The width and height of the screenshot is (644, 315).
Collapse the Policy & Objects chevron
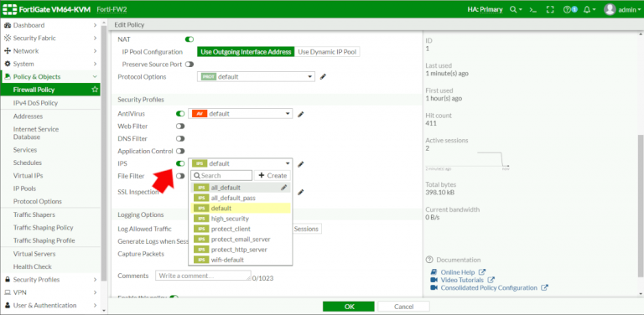pos(95,77)
